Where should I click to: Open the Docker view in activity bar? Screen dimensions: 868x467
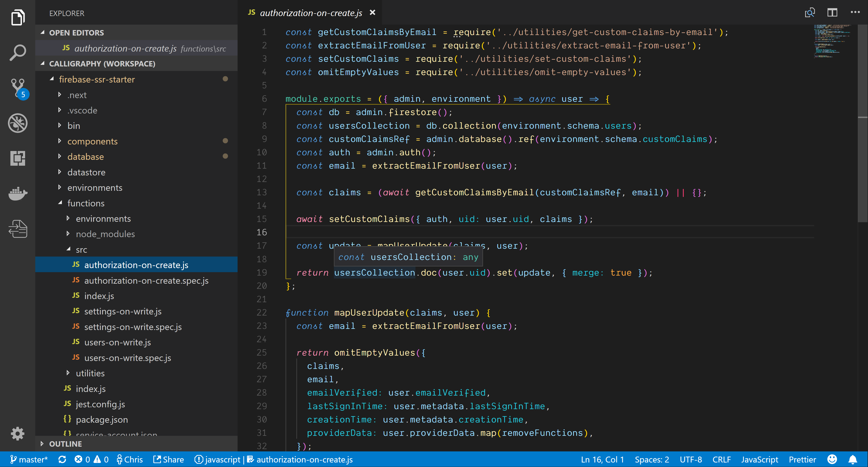tap(18, 193)
